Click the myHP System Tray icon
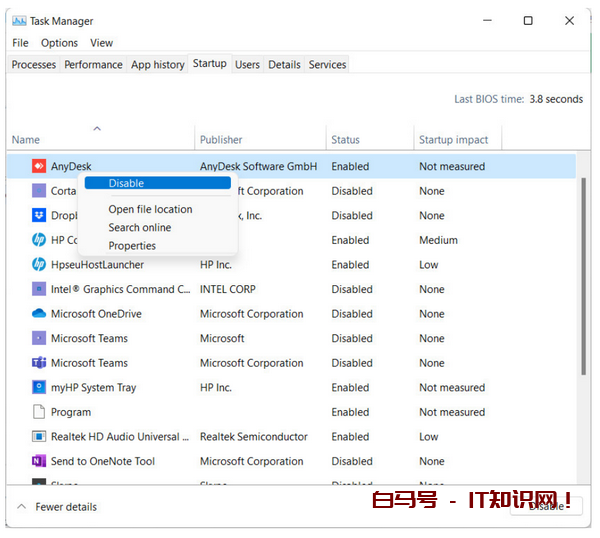The width and height of the screenshot is (600, 538). [x=39, y=388]
